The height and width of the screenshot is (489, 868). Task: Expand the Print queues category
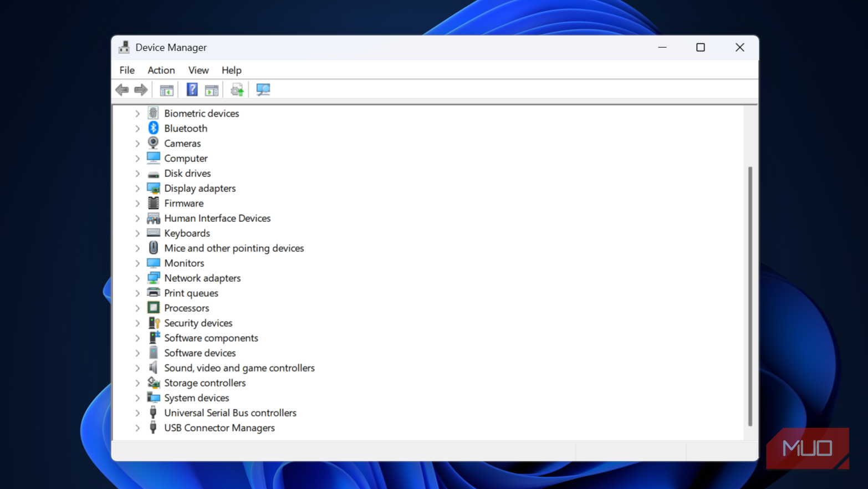(137, 293)
